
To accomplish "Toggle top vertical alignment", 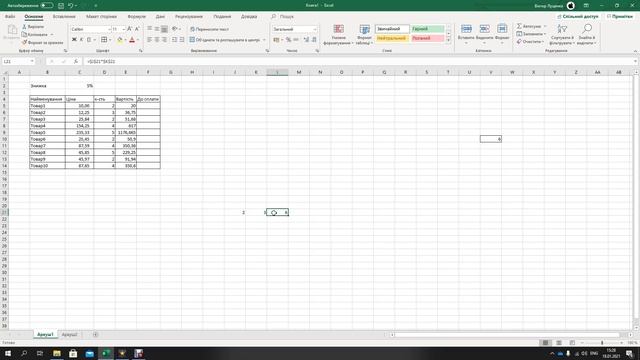I will click(x=150, y=29).
